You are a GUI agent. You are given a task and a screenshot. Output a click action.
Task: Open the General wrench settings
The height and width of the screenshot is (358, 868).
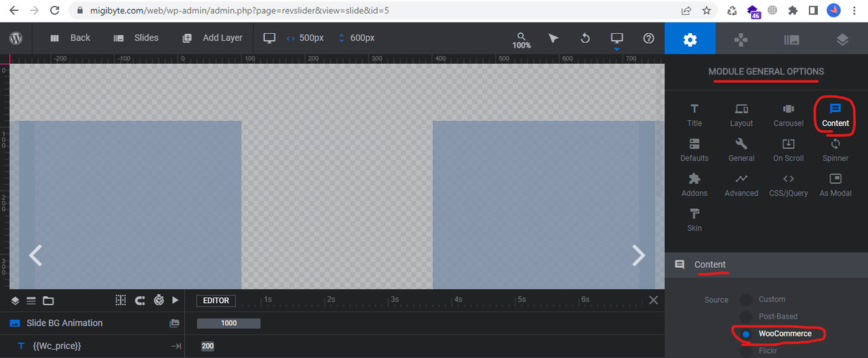coord(741,151)
